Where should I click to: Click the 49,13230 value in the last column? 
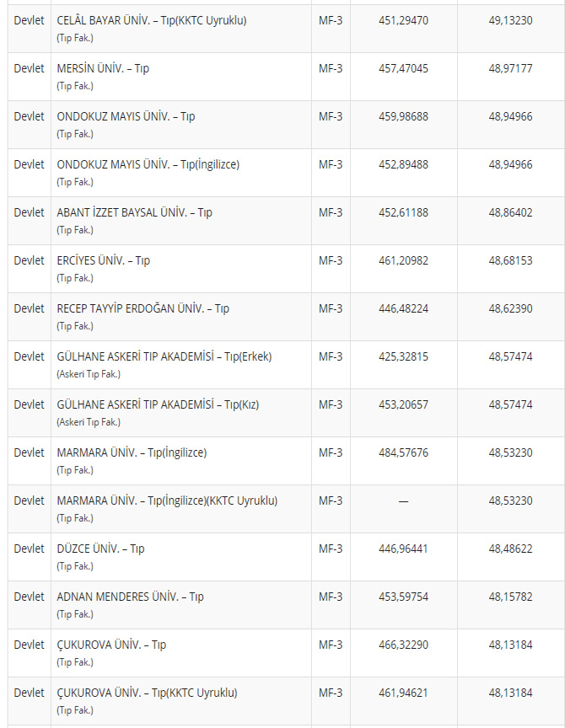(x=510, y=20)
